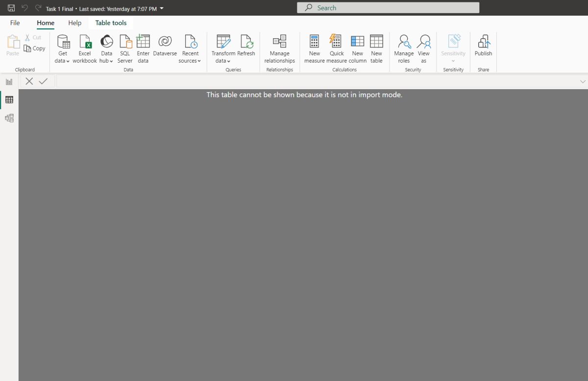Import from Excel workbook
Screen dimensions: 588x381
click(85, 49)
